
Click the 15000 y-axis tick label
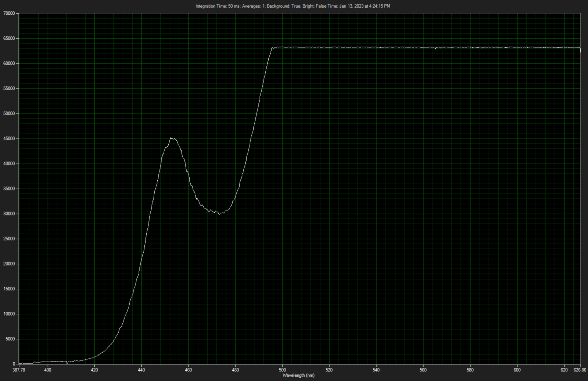[9, 289]
